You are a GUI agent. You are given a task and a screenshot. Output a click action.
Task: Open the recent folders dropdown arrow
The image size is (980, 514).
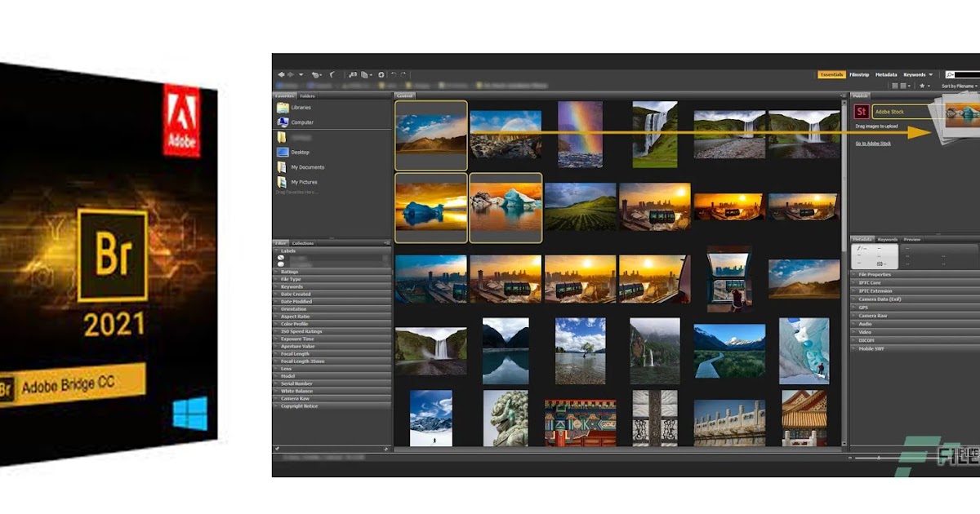[x=301, y=74]
